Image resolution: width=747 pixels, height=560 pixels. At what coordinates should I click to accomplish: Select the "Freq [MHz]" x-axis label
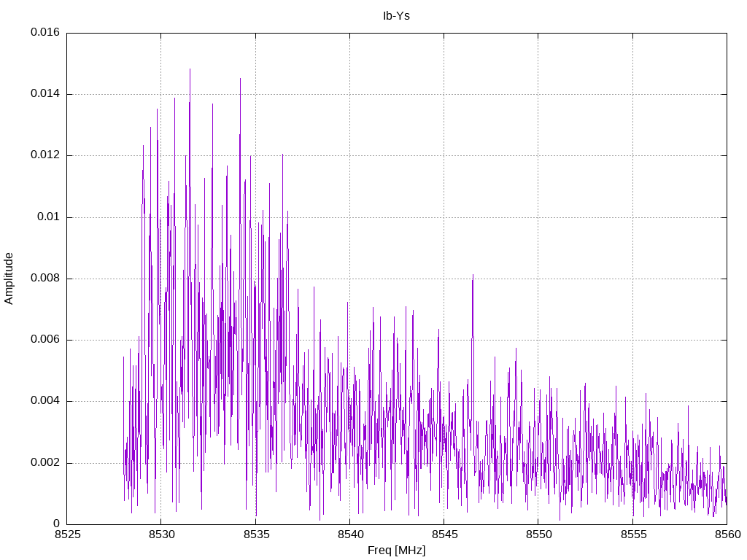(x=396, y=550)
